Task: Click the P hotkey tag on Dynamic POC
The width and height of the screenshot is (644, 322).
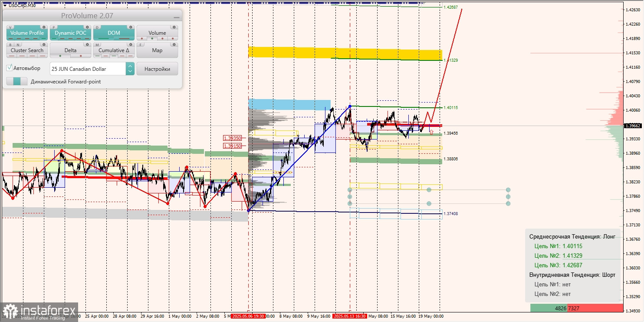Action: pos(53,27)
